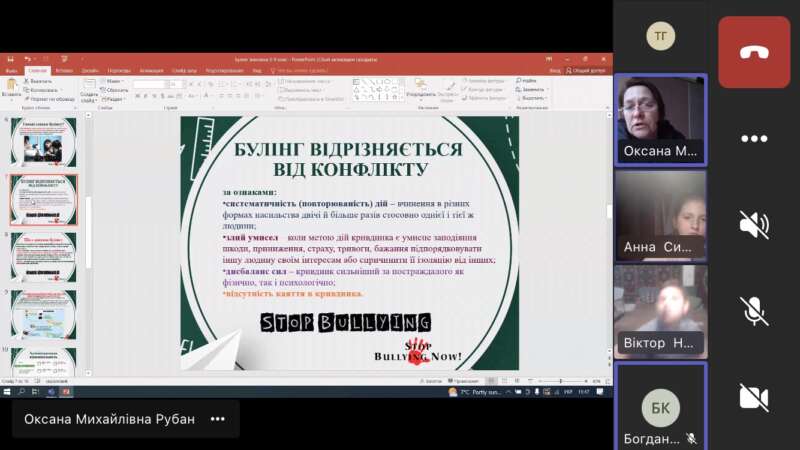Select the Богдан БК participant tile
Viewport: 800px width, 450px height.
pos(660,406)
